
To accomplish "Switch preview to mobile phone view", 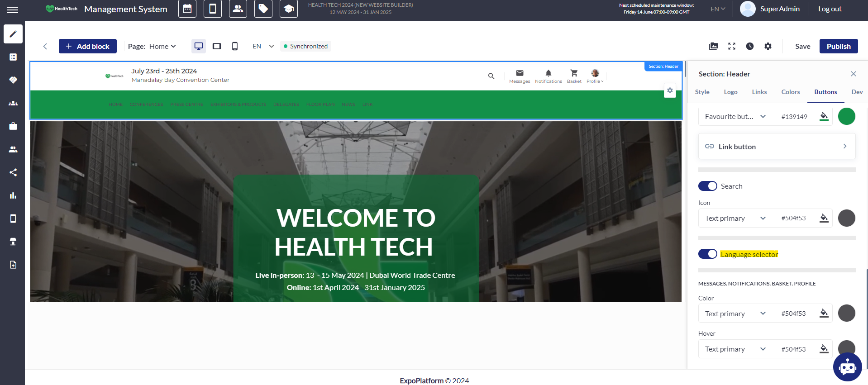I will pos(235,46).
